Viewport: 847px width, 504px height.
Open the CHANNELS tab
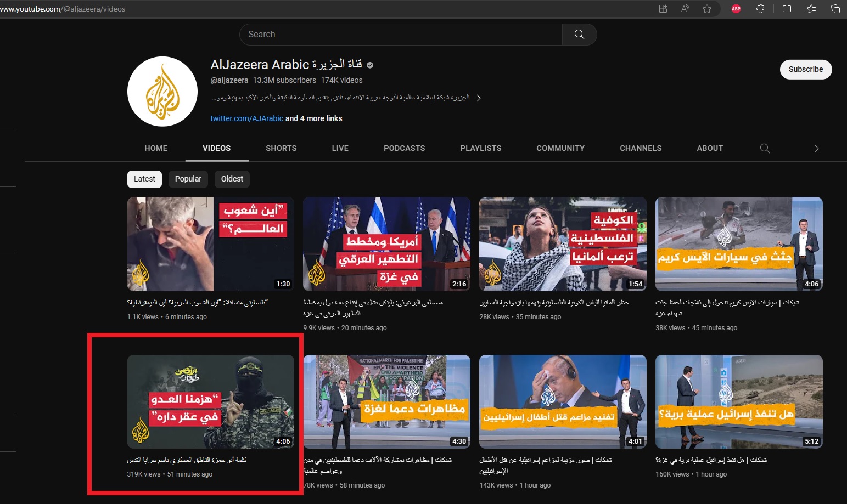click(x=641, y=148)
